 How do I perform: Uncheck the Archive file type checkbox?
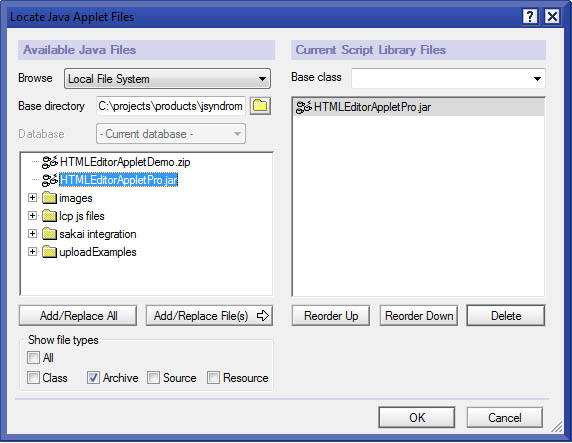click(x=93, y=378)
